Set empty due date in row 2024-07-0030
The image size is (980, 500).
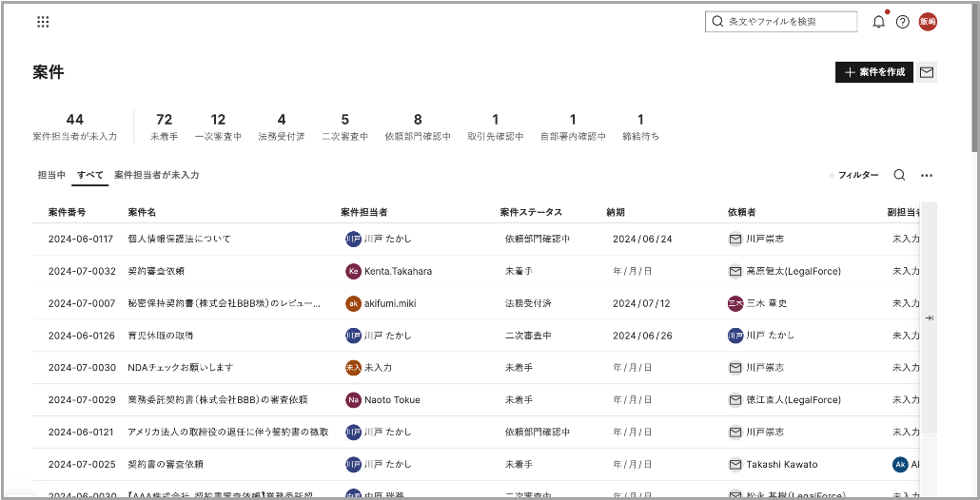click(633, 368)
